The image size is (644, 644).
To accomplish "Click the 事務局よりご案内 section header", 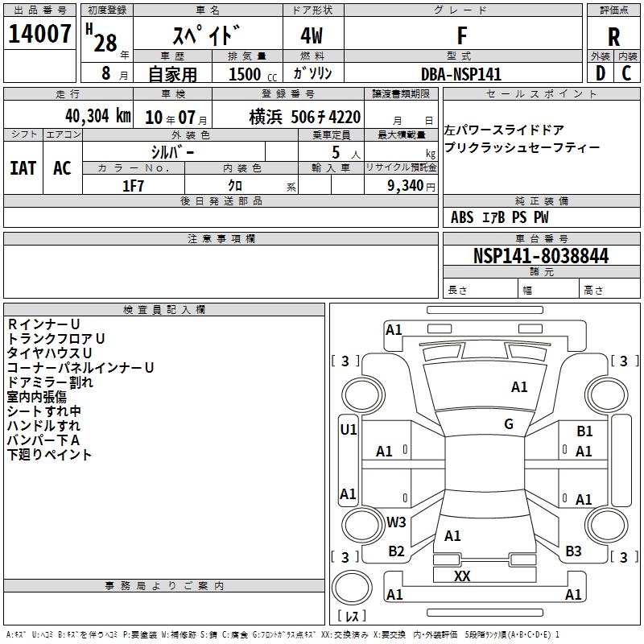I will pyautogui.click(x=164, y=586).
